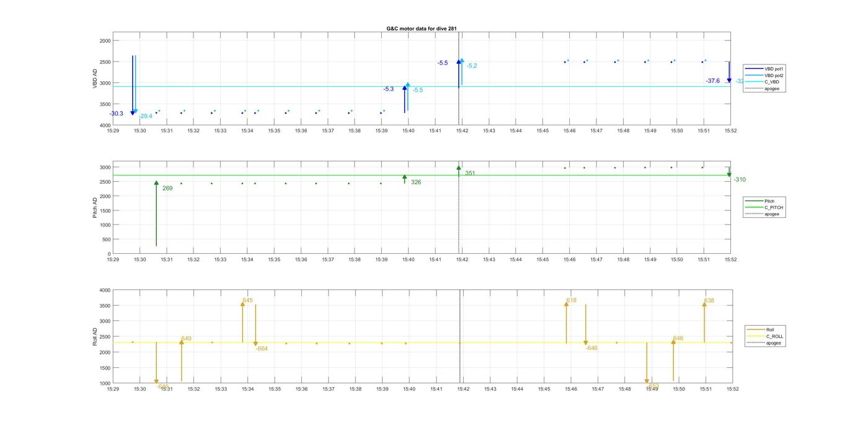The width and height of the screenshot is (868, 430).
Task: Click the '15:42' tick under the VBD plot
Action: tap(462, 131)
